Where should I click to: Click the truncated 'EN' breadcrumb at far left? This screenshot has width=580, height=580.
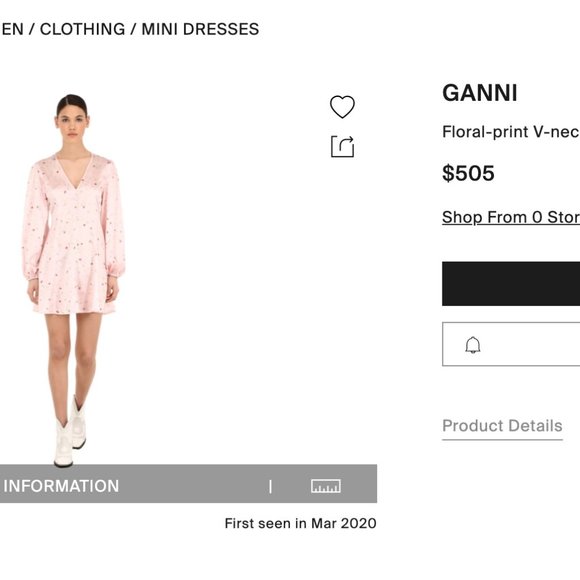click(12, 29)
